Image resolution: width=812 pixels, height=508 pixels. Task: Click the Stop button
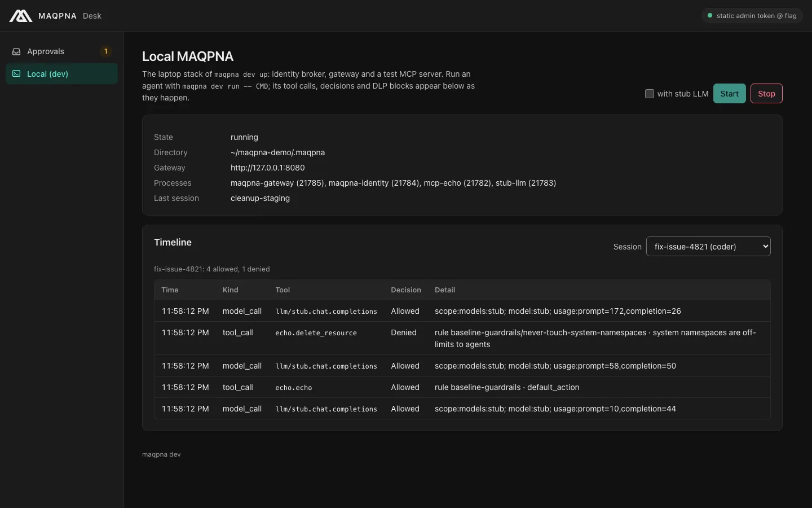pos(766,94)
